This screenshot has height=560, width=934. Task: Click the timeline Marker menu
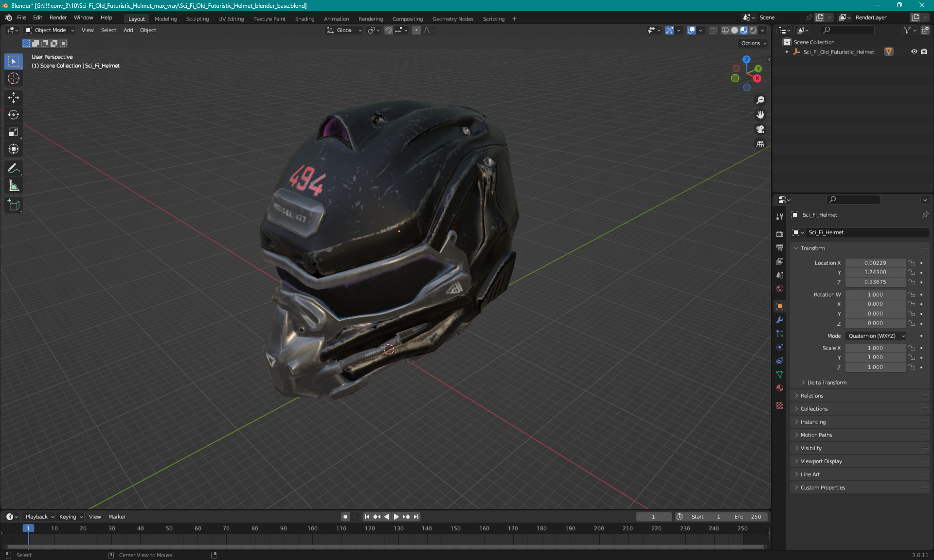117,517
